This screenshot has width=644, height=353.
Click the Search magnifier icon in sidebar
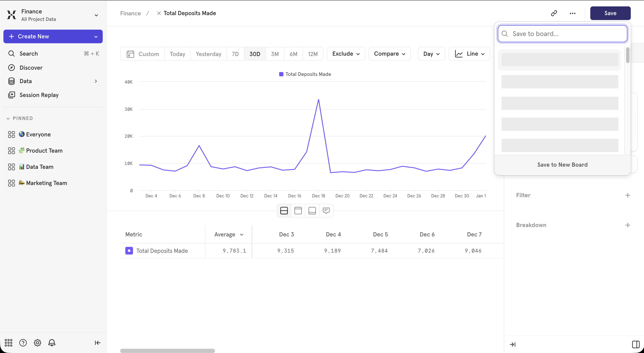coord(12,54)
